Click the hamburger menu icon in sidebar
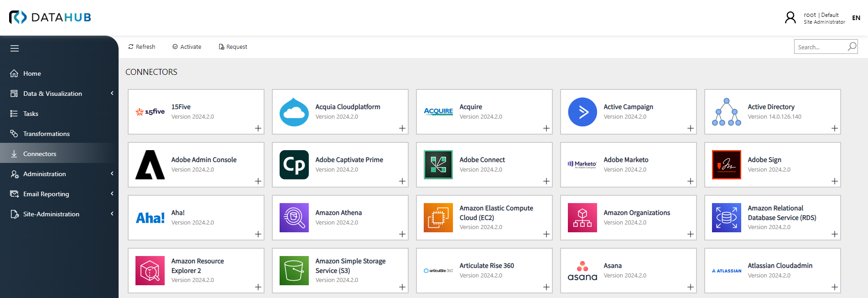 point(15,48)
